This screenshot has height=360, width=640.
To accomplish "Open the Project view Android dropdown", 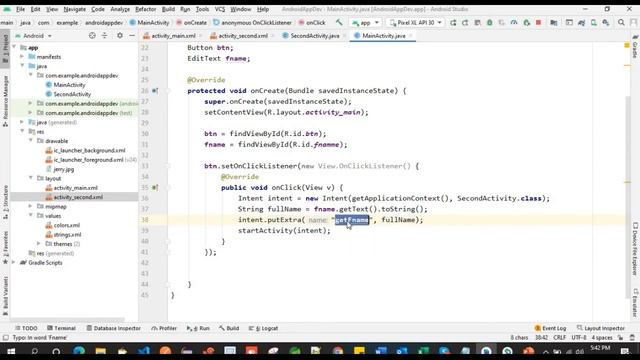I will point(34,36).
